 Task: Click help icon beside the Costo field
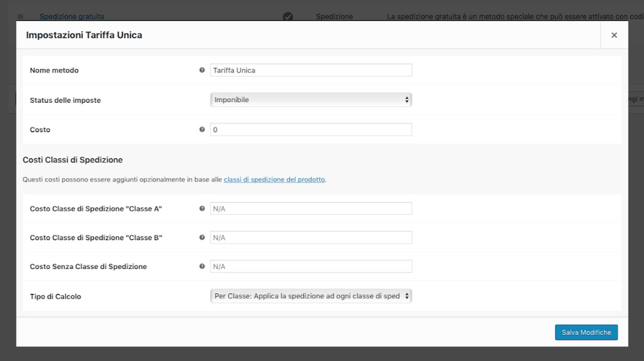(x=202, y=130)
